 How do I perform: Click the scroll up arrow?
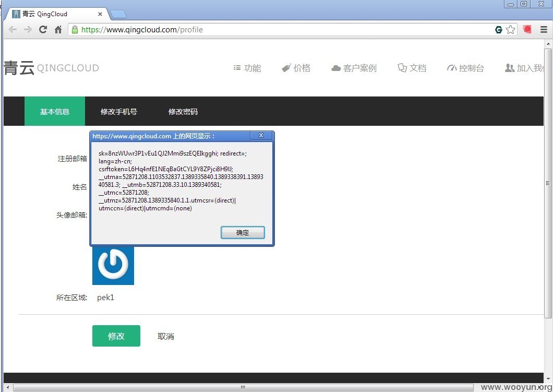click(548, 43)
